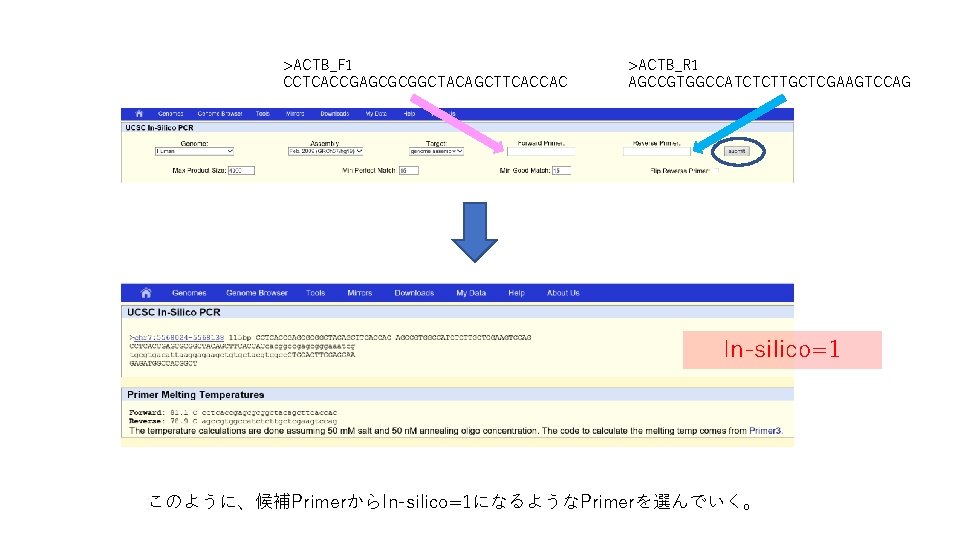Open Tools menu in the upper form page

(x=263, y=114)
